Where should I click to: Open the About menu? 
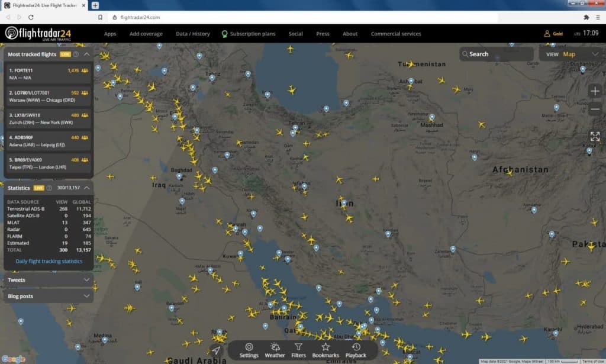tap(350, 34)
